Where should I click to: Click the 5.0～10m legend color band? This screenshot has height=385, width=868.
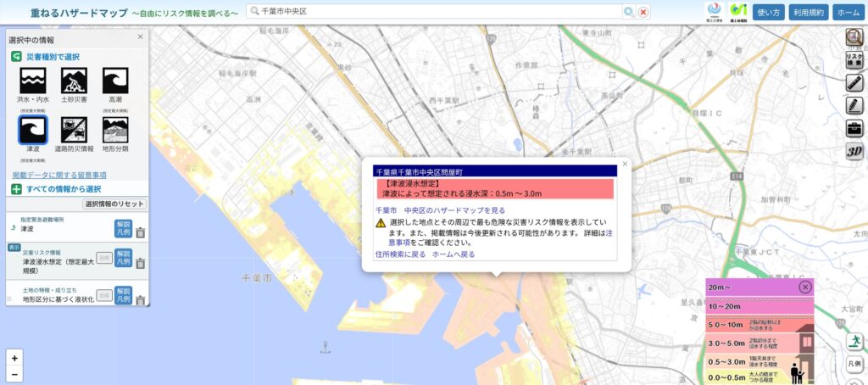click(x=759, y=325)
